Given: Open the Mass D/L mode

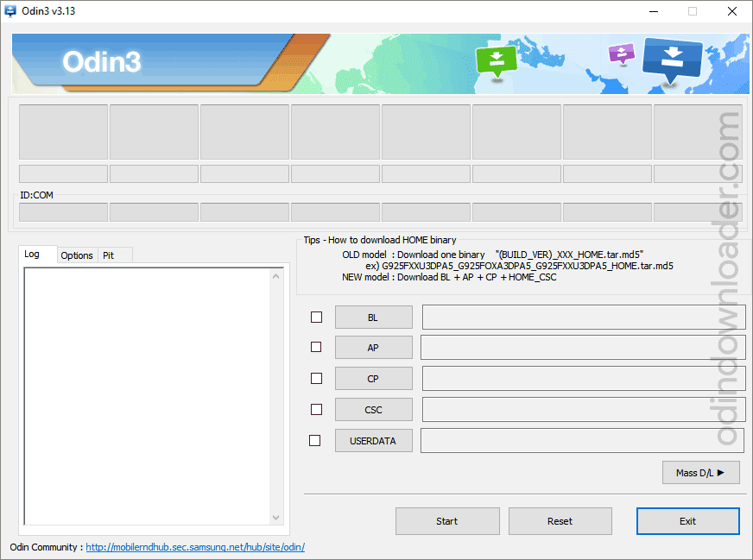Looking at the screenshot, I should [x=700, y=473].
